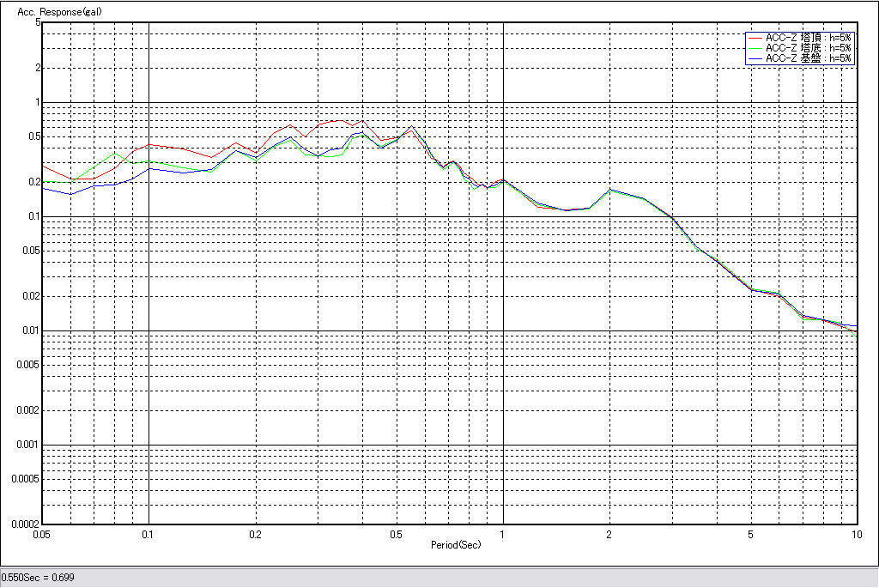The height and width of the screenshot is (588, 879).
Task: Click the X-axis tick label 10
Action: (856, 535)
